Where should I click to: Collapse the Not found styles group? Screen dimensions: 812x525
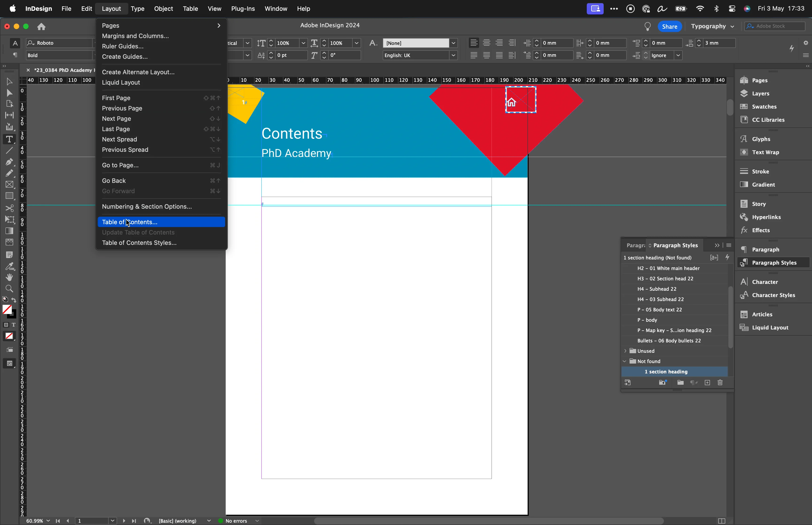point(624,361)
